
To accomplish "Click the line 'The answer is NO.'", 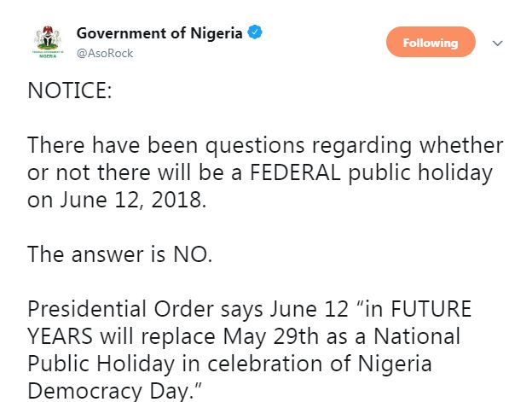I will [119, 253].
